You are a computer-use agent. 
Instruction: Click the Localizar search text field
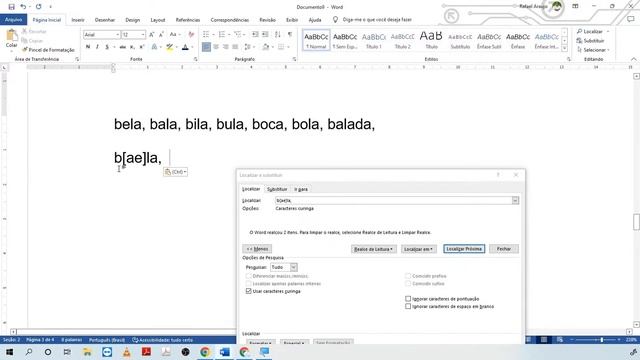coord(393,200)
